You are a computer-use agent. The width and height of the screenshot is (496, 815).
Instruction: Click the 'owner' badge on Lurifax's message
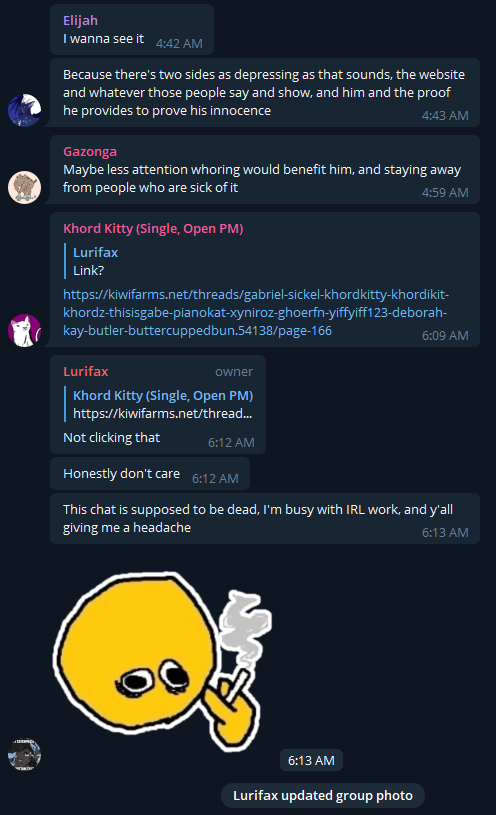pyautogui.click(x=234, y=372)
